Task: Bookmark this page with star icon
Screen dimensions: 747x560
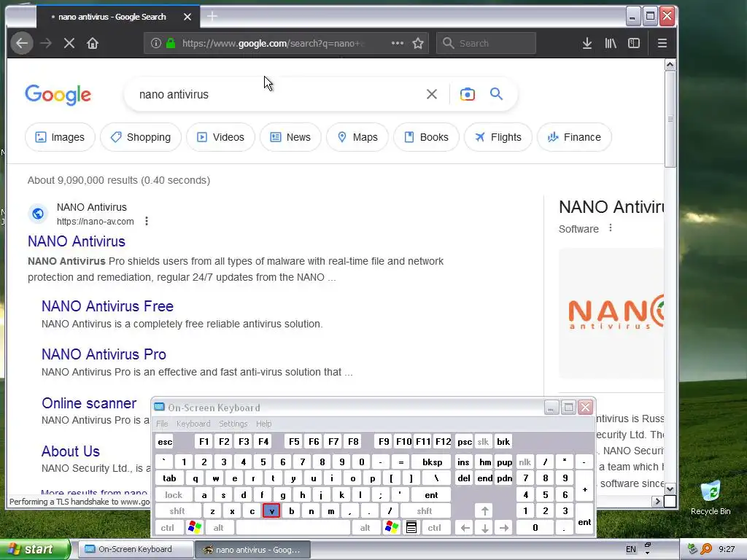Action: click(418, 43)
